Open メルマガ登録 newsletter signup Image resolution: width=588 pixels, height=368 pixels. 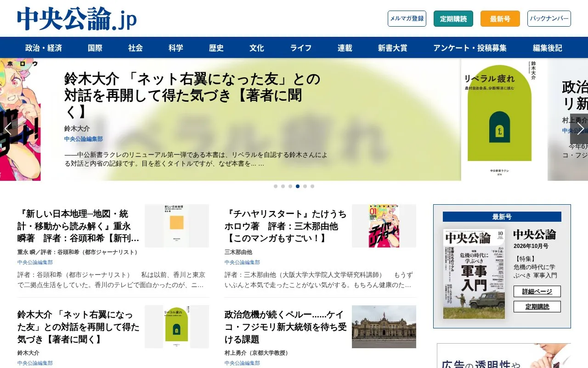click(x=407, y=19)
